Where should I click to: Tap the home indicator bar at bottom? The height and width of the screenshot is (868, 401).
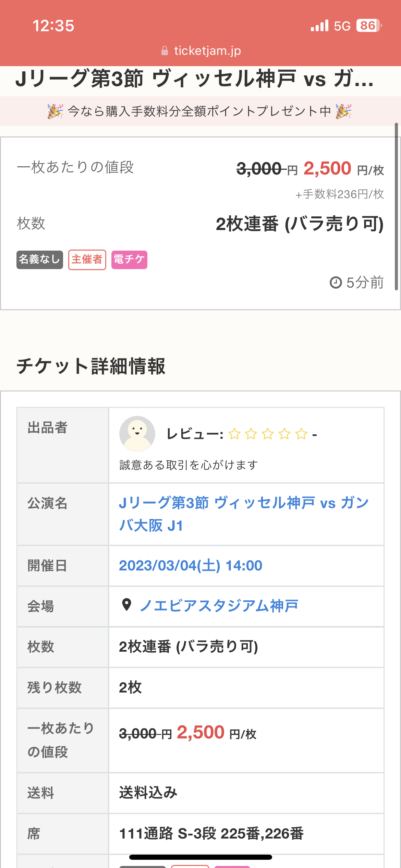pyautogui.click(x=200, y=857)
